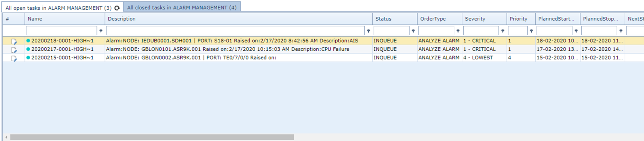Focus the Description filter text box
The height and width of the screenshot is (141, 644).
pyautogui.click(x=235, y=31)
